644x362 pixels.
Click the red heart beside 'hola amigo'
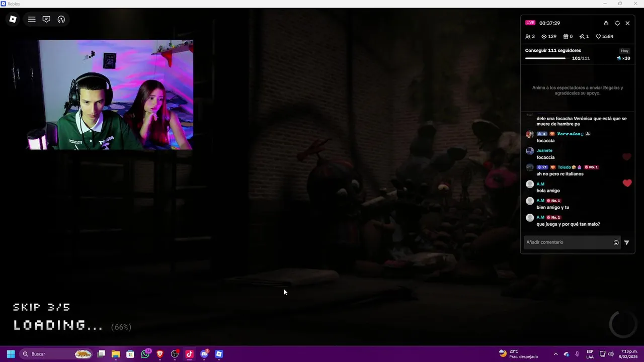click(x=627, y=184)
